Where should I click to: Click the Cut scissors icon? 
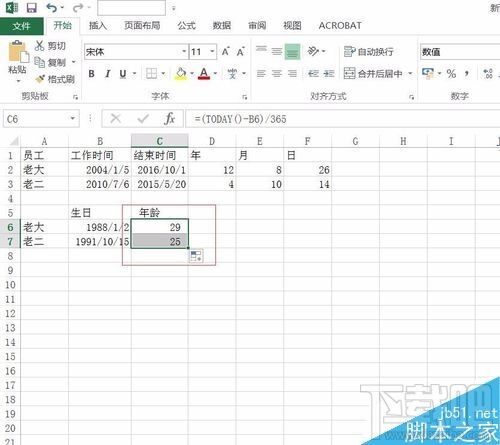39,46
